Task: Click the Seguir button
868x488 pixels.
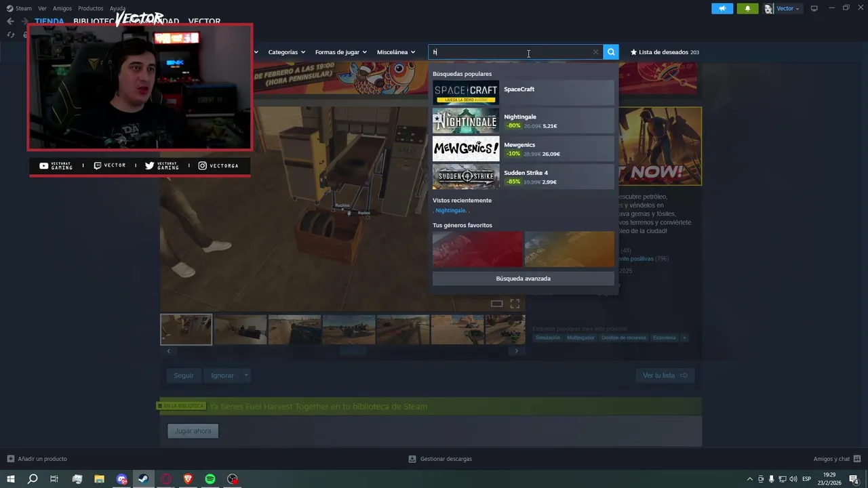Action: tap(184, 375)
